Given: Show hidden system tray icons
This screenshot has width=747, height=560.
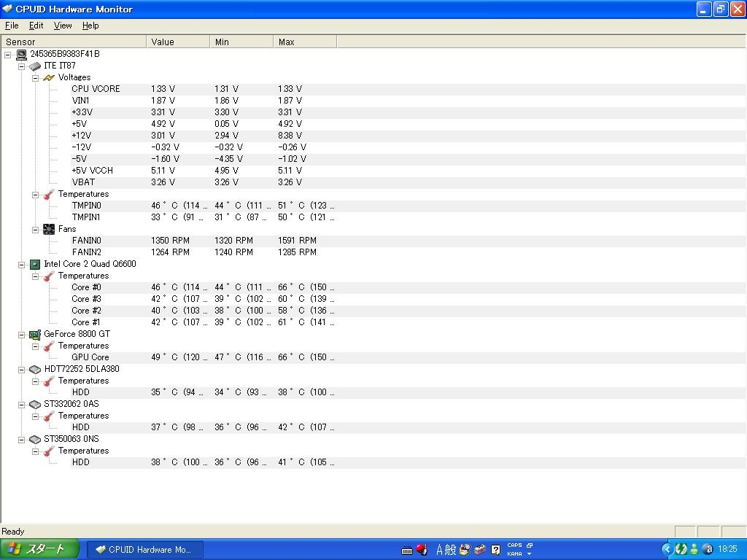Looking at the screenshot, I should pos(667,550).
